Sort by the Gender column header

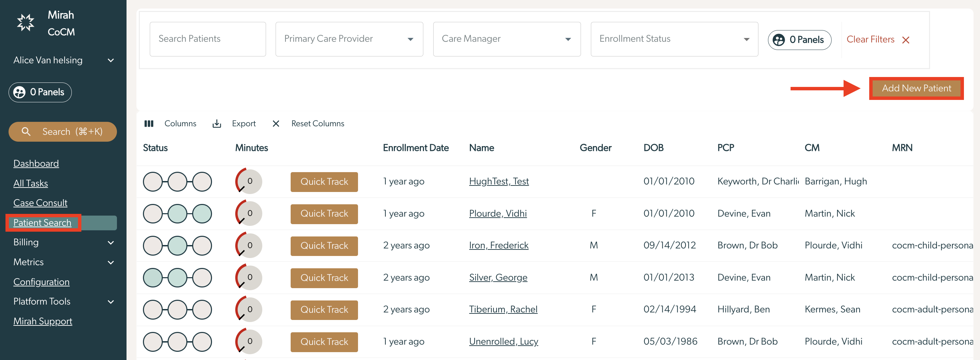pyautogui.click(x=595, y=147)
